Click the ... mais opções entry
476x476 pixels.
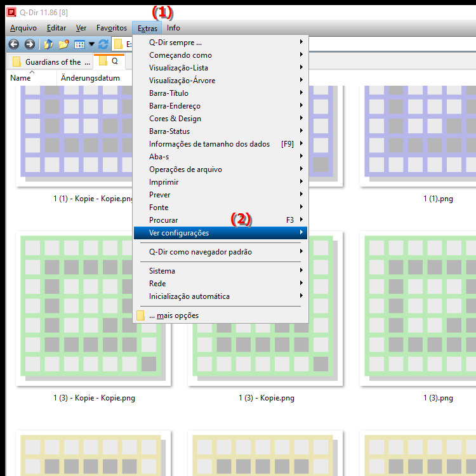click(220, 315)
